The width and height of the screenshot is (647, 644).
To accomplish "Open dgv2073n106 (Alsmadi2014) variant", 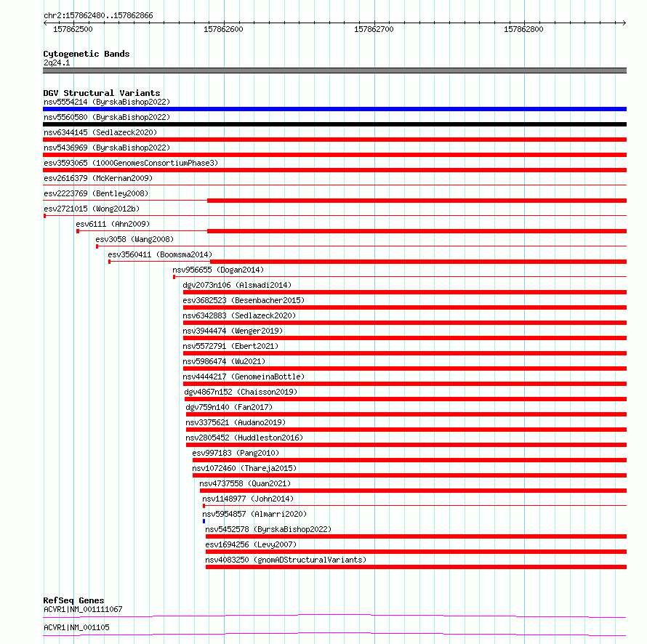I will pos(237,285).
